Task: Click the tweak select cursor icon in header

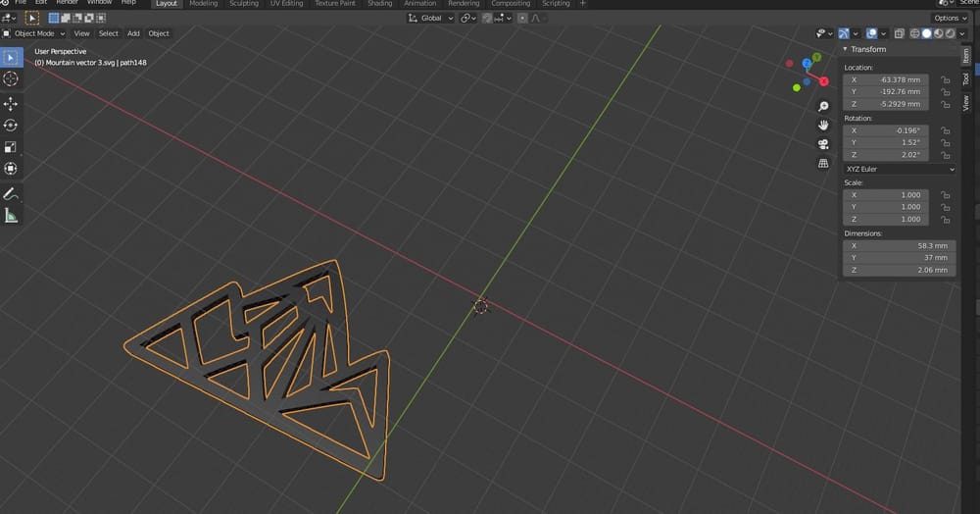Action: point(32,18)
